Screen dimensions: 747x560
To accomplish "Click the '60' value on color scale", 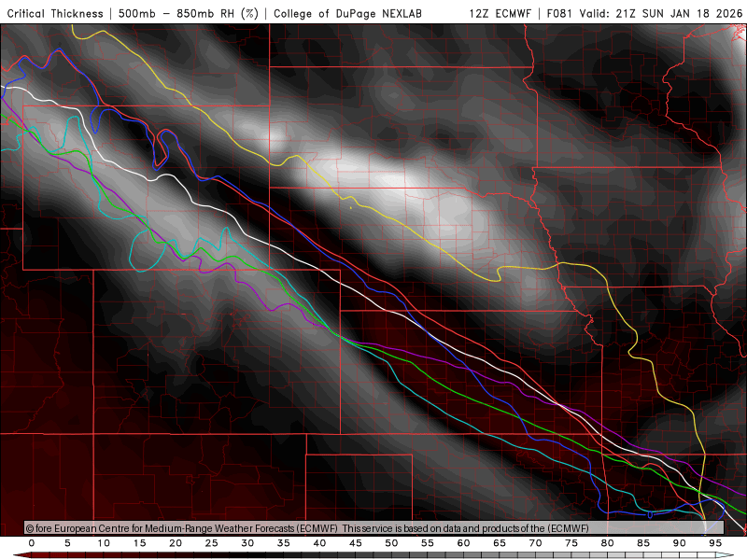I will click(463, 543).
